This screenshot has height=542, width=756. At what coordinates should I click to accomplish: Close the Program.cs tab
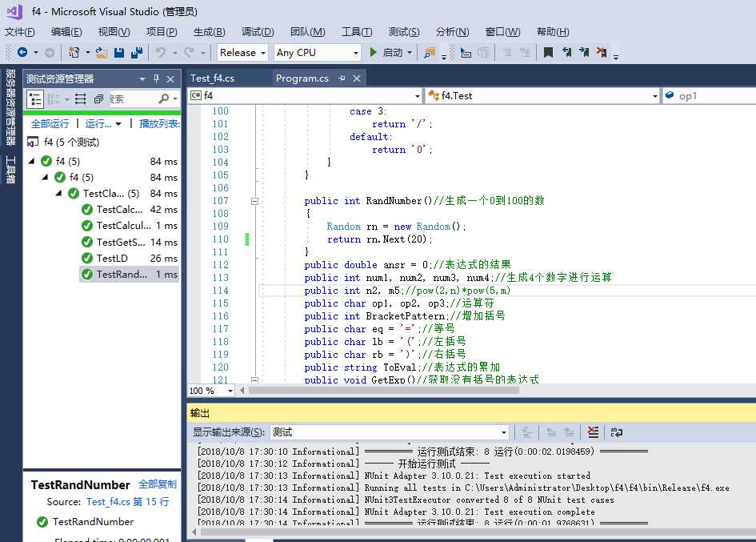pyautogui.click(x=356, y=78)
